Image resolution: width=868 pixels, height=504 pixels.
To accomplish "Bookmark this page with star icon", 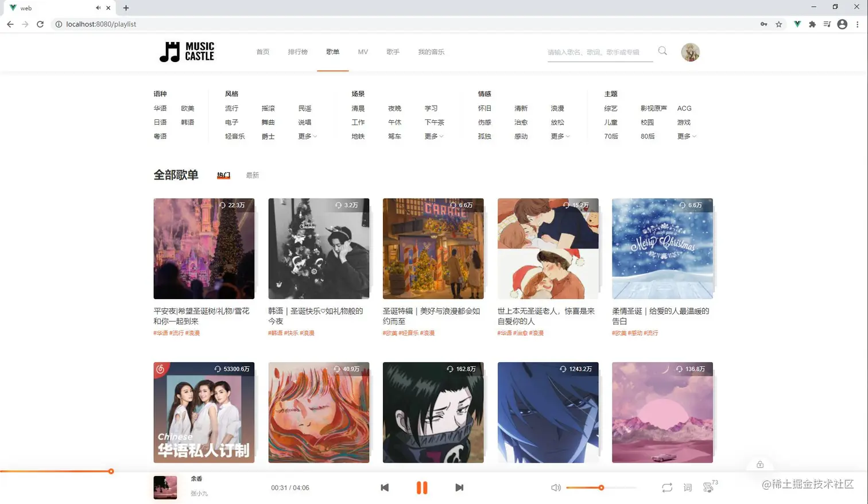I will coord(779,24).
